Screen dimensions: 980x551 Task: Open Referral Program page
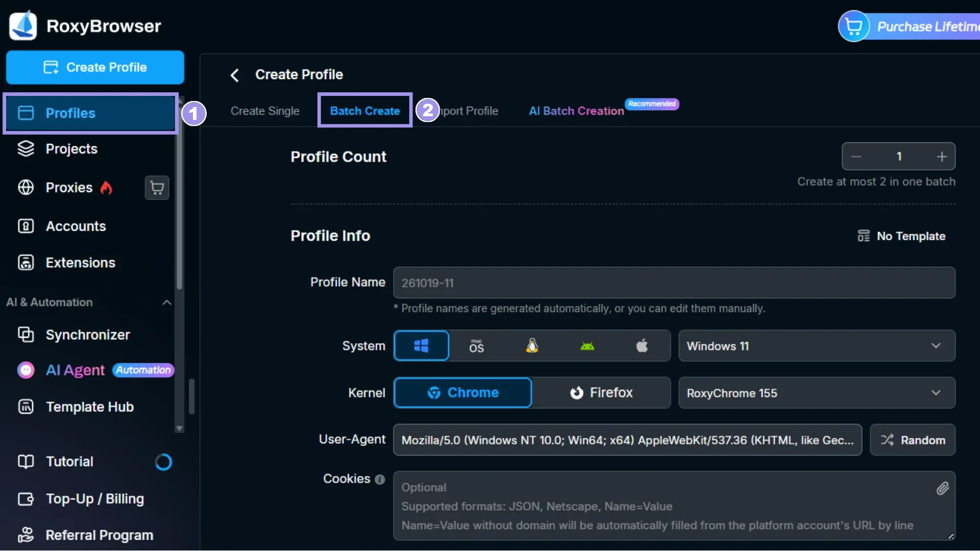[99, 535]
